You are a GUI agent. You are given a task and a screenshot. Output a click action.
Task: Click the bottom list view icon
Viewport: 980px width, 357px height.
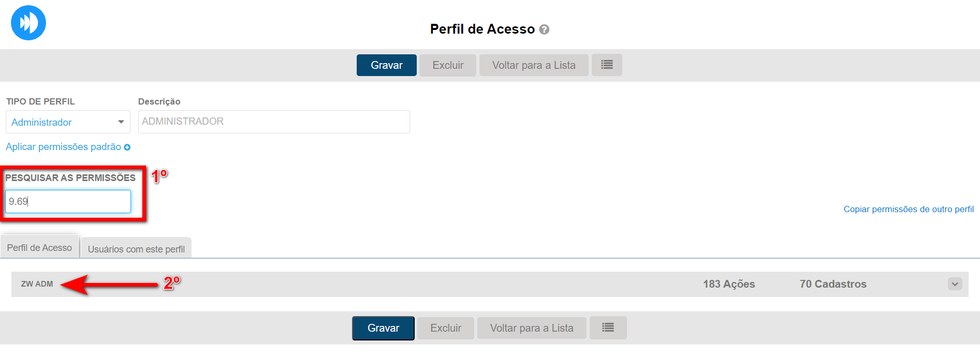pos(608,328)
